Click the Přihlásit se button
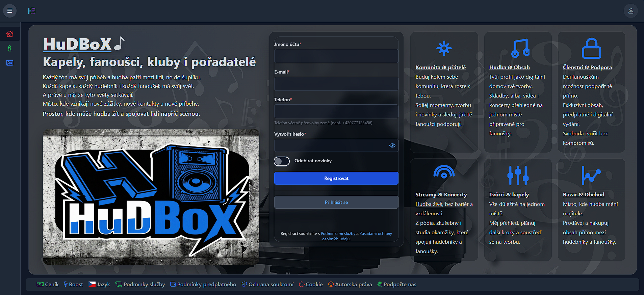644x295 pixels. pyautogui.click(x=336, y=202)
